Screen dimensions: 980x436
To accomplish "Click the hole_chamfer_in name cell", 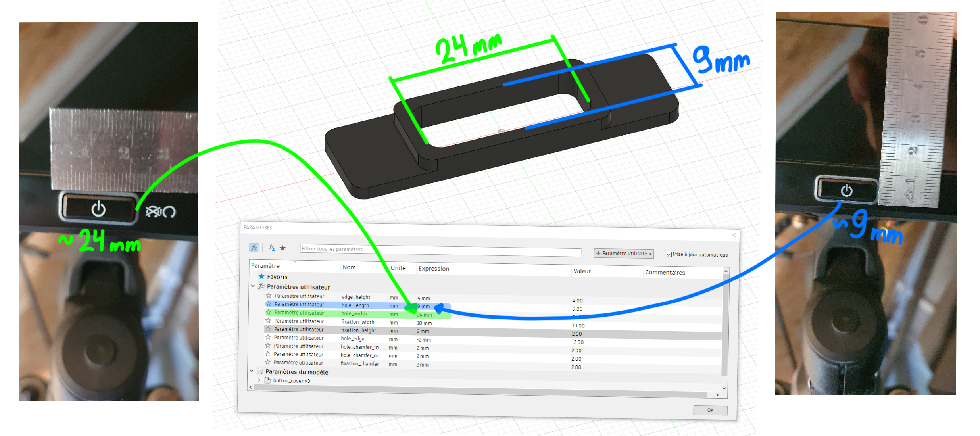I will (x=359, y=347).
